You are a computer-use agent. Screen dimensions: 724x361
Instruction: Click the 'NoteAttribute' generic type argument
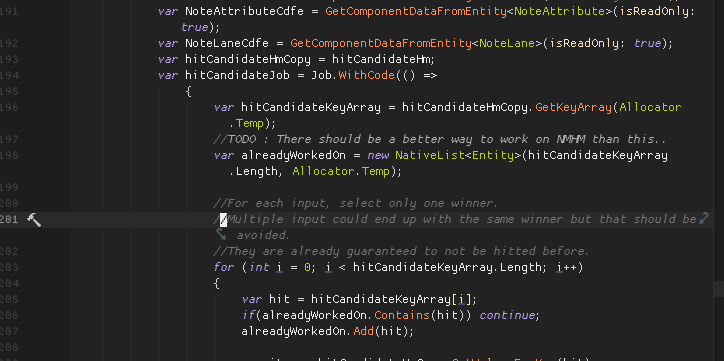pos(559,12)
